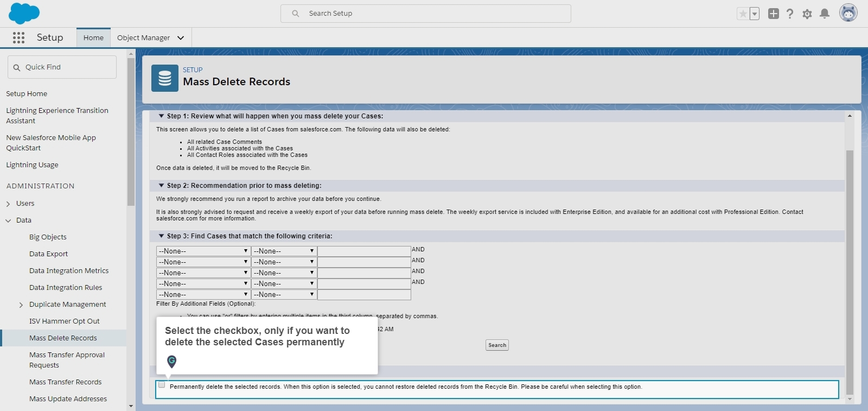
Task: Click fourth row criteria value field
Action: (364, 283)
